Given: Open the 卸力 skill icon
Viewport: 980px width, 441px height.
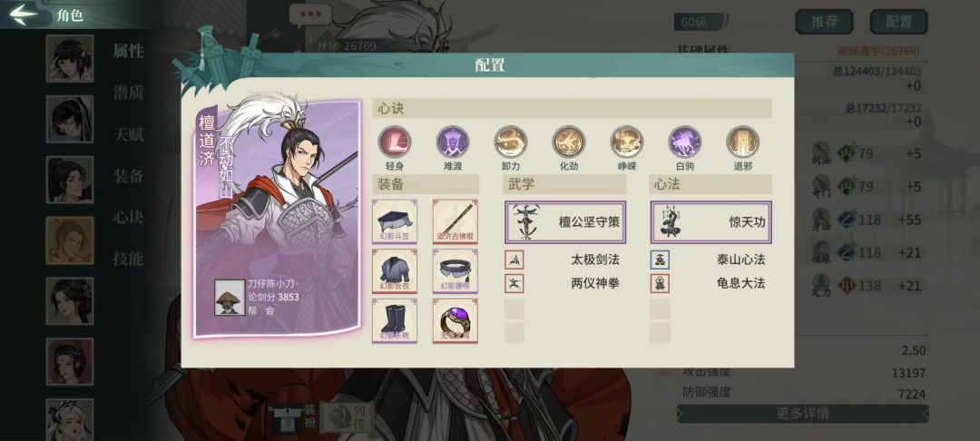Looking at the screenshot, I should point(511,142).
